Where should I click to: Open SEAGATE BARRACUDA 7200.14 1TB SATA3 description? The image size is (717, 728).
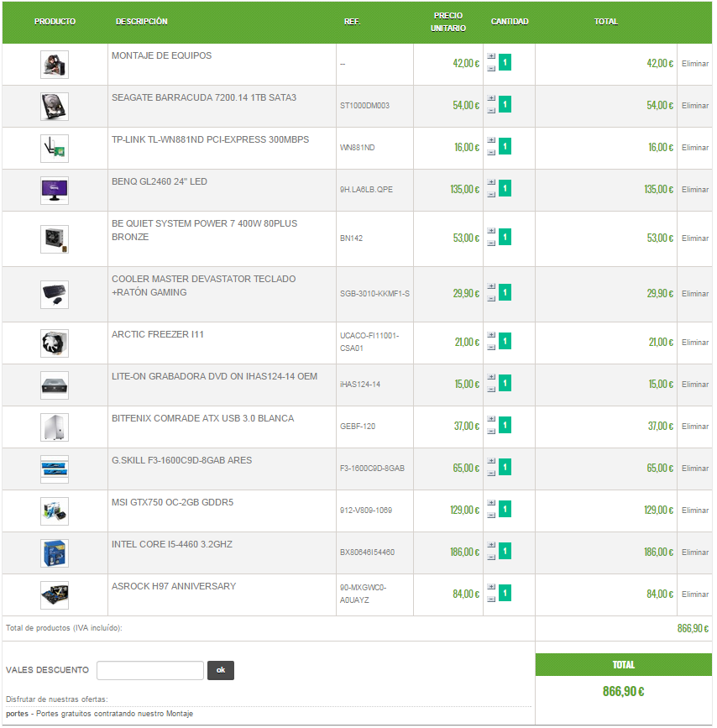204,97
